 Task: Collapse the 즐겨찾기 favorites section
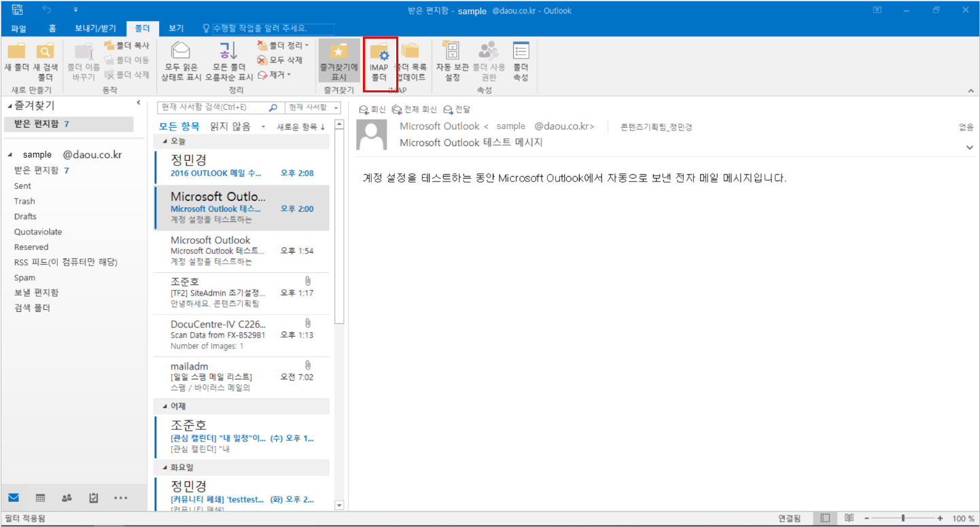coord(10,106)
